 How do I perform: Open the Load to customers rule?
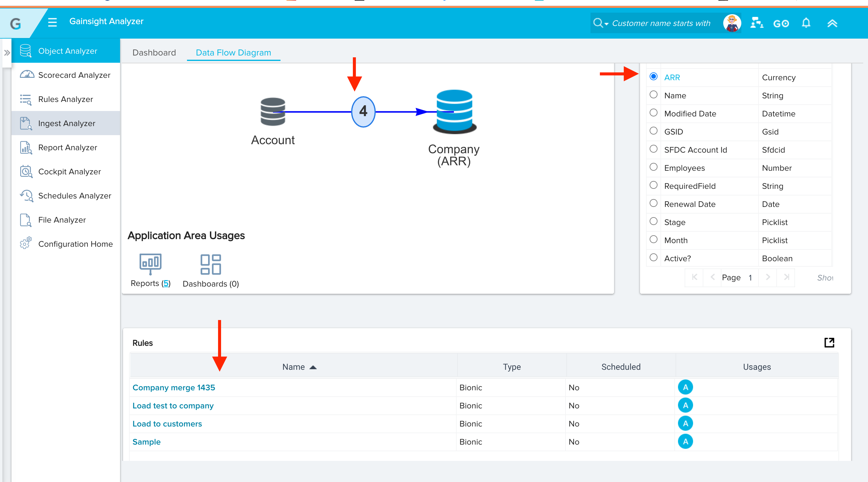[x=167, y=424]
